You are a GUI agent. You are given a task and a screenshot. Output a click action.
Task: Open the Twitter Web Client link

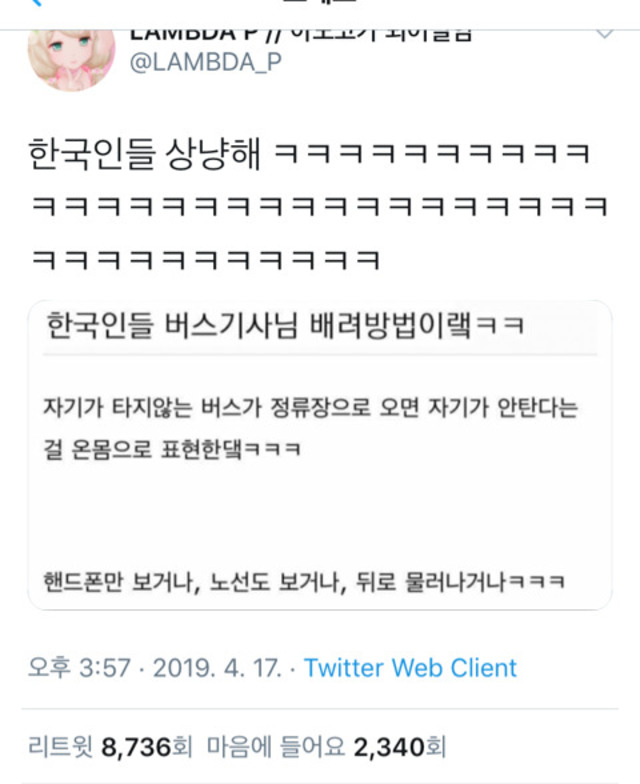(x=410, y=668)
